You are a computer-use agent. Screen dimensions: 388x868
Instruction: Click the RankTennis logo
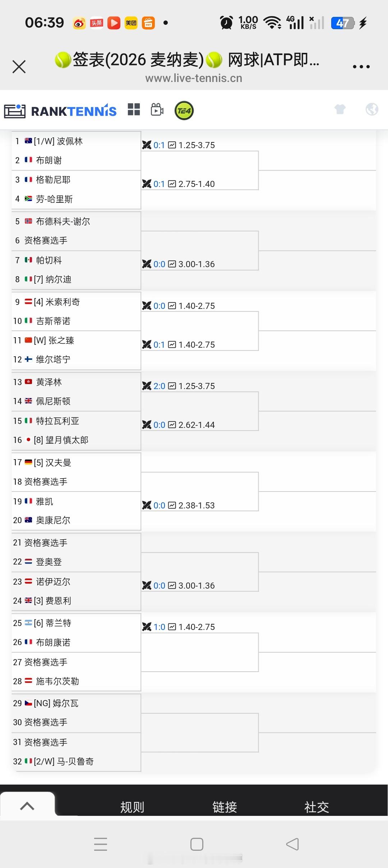coord(60,111)
